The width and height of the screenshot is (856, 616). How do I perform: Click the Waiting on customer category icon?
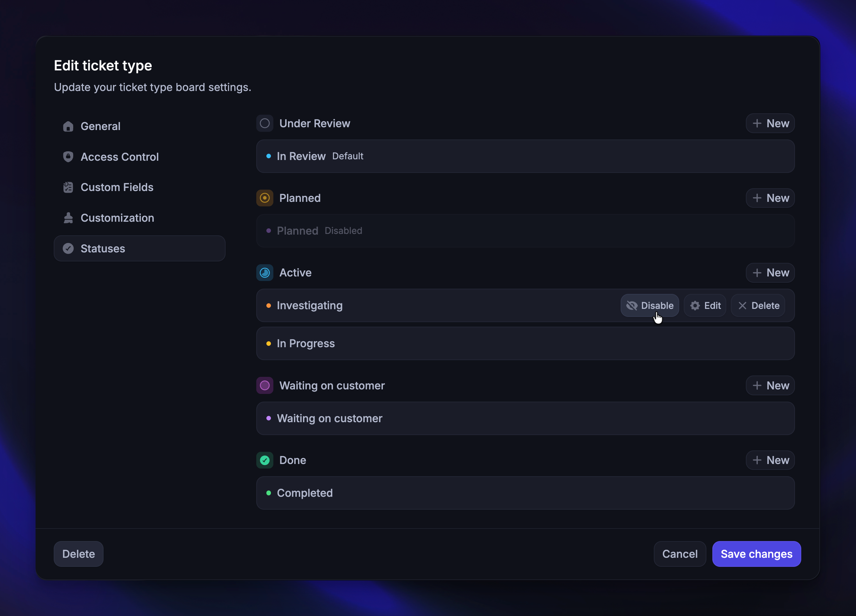coord(265,385)
